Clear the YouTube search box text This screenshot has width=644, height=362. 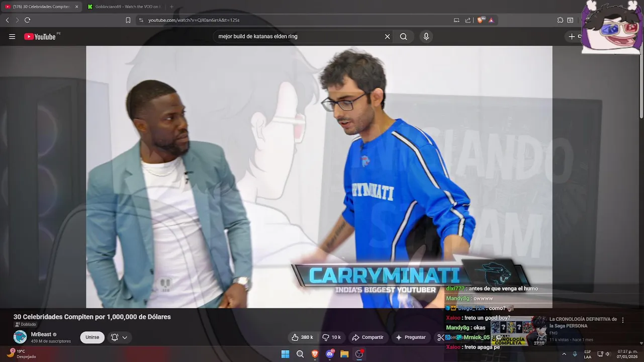[387, 37]
